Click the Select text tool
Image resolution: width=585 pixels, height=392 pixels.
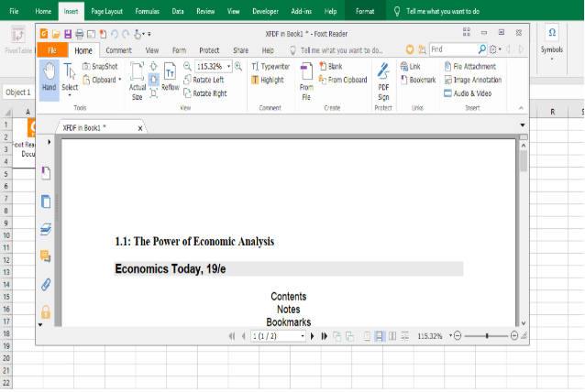point(70,79)
